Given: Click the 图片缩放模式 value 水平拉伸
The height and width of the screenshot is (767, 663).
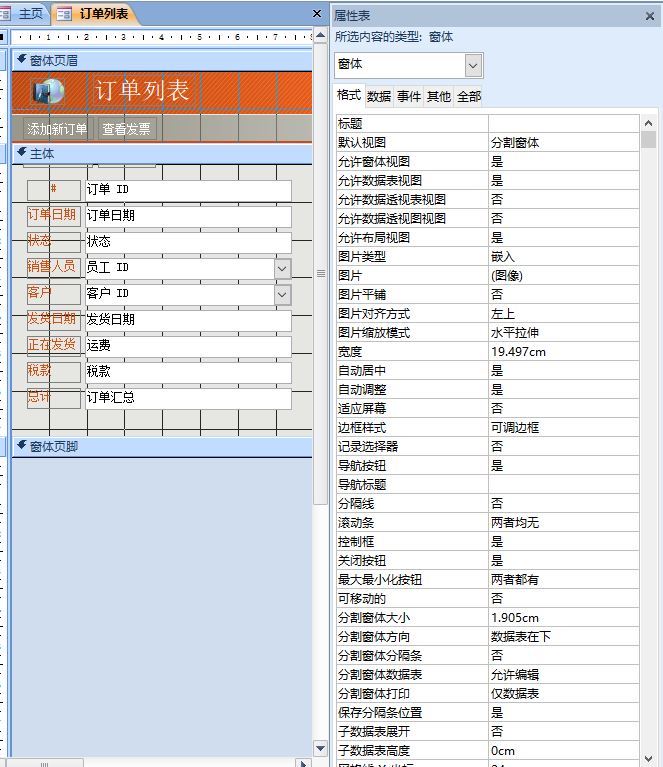Looking at the screenshot, I should pyautogui.click(x=563, y=333).
